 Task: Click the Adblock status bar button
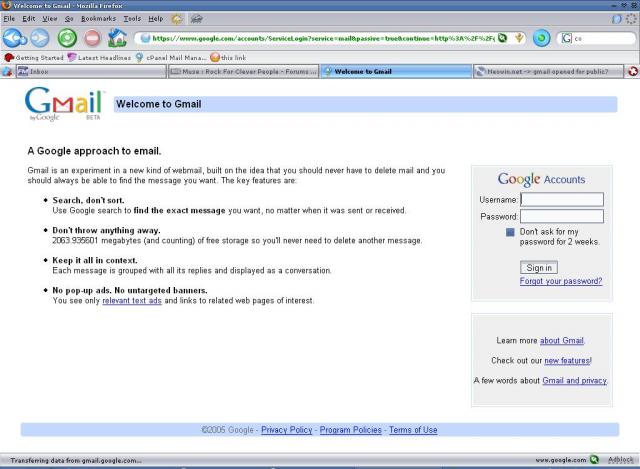pyautogui.click(x=620, y=460)
